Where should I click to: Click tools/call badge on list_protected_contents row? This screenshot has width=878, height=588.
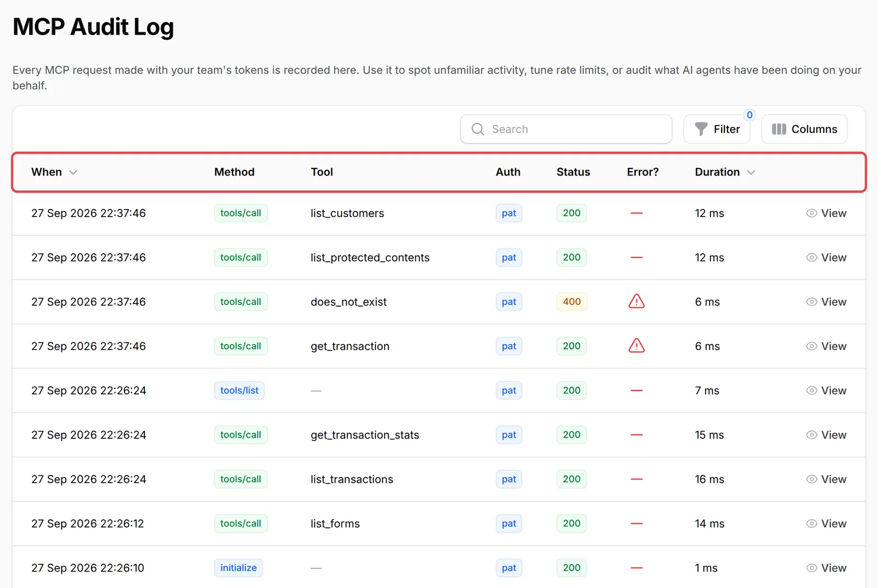(x=240, y=257)
